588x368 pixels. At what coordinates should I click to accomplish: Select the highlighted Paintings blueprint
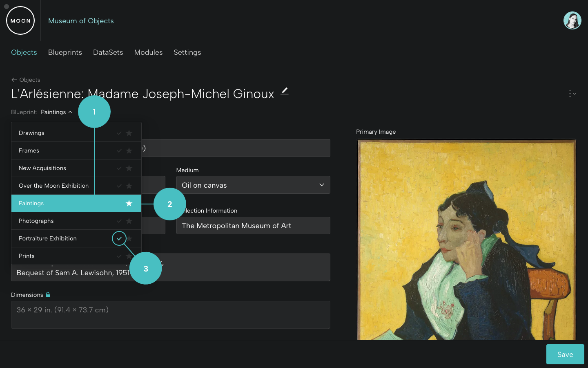pos(76,203)
